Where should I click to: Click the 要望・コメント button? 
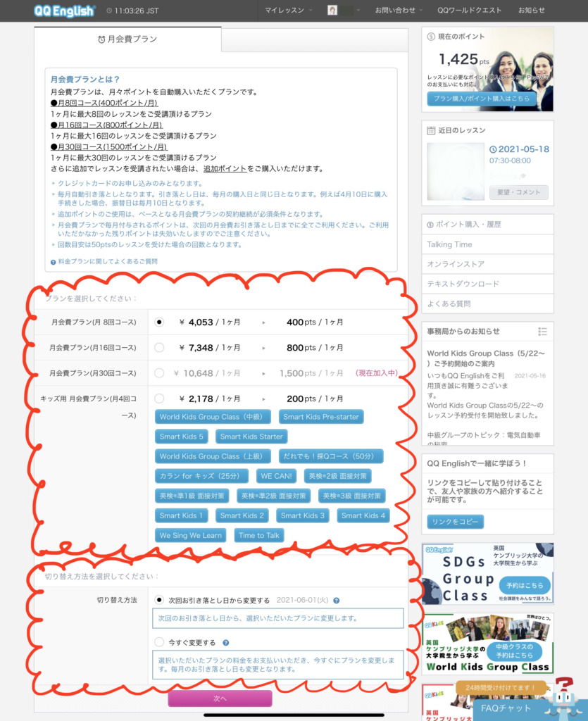[x=518, y=192]
